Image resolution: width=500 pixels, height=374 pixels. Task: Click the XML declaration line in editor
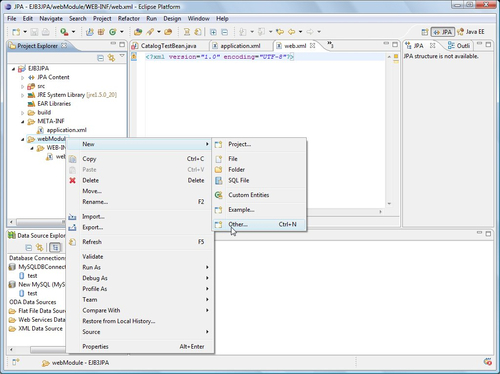[220, 57]
